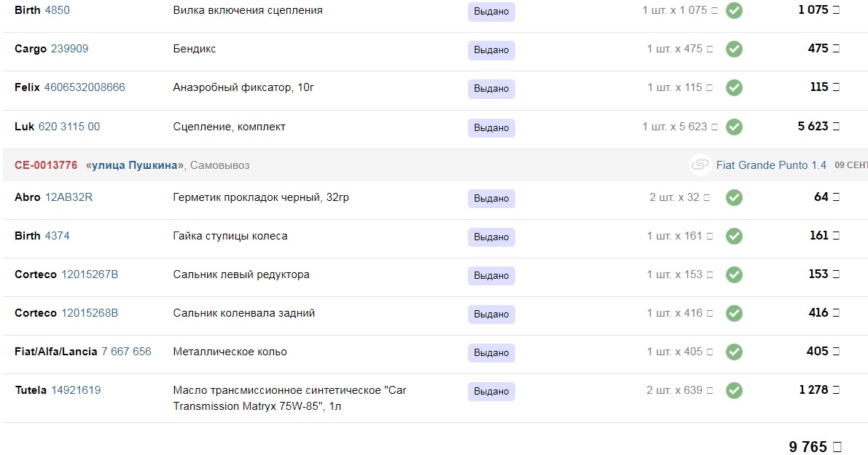Open Cargo part number 239909
This screenshot has height=455, width=868.
coord(70,49)
